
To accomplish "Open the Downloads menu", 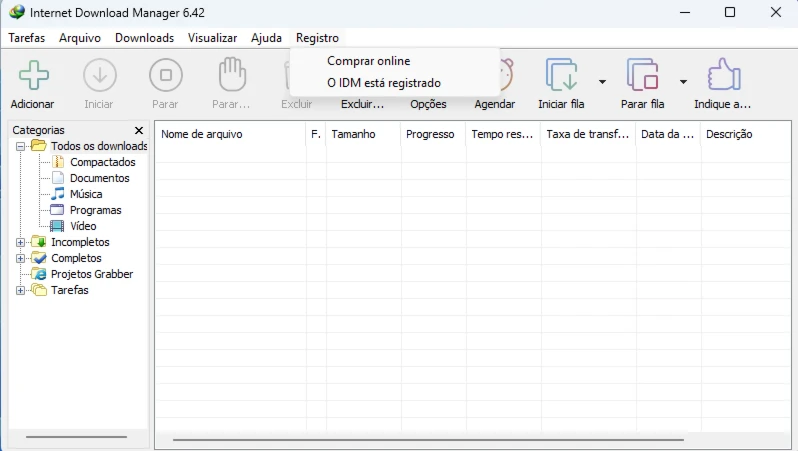I will (x=144, y=38).
